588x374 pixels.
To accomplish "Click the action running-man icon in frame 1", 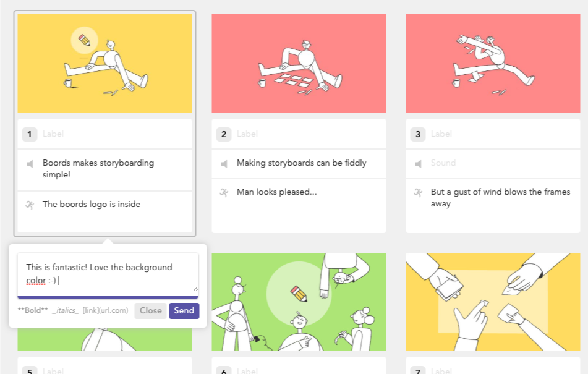I will (30, 205).
